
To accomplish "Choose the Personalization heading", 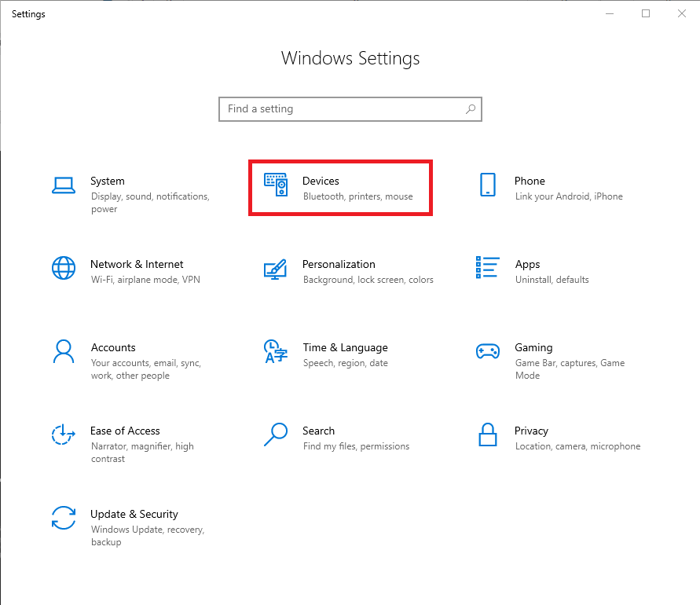I will click(x=339, y=264).
